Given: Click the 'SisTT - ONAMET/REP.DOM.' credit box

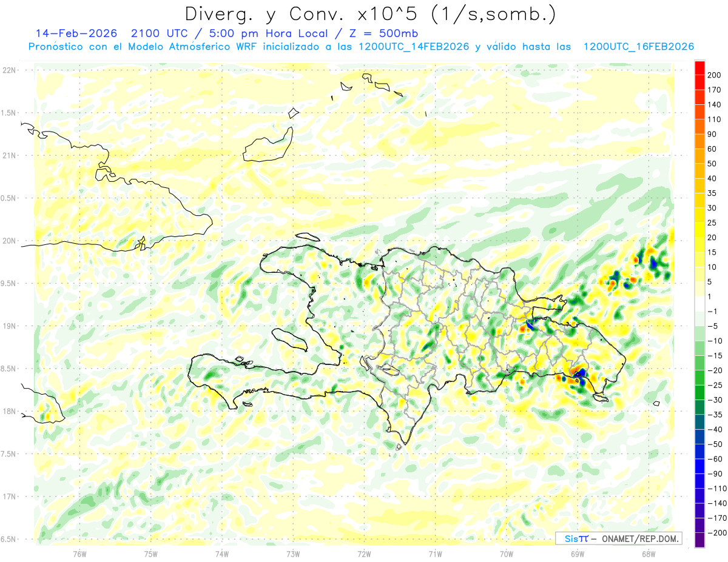Looking at the screenshot, I should pyautogui.click(x=619, y=538).
